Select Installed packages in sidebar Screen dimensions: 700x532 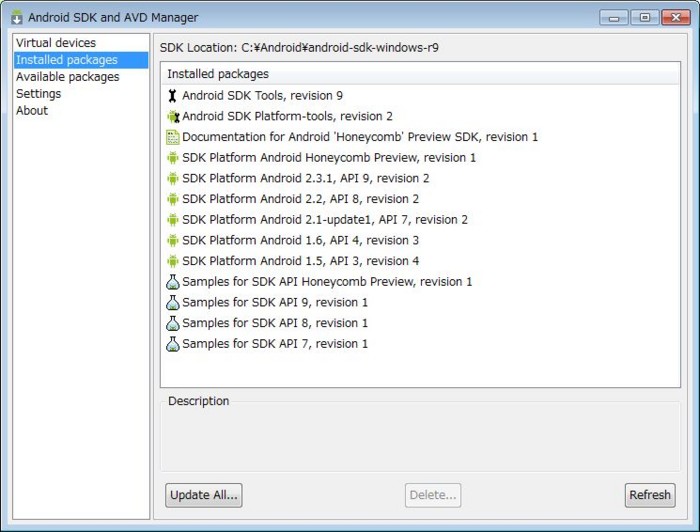[81, 60]
